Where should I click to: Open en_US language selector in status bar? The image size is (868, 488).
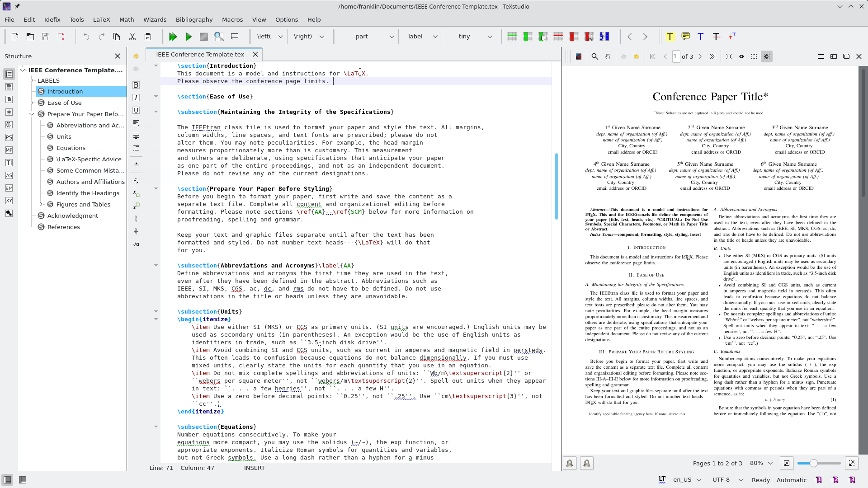687,480
